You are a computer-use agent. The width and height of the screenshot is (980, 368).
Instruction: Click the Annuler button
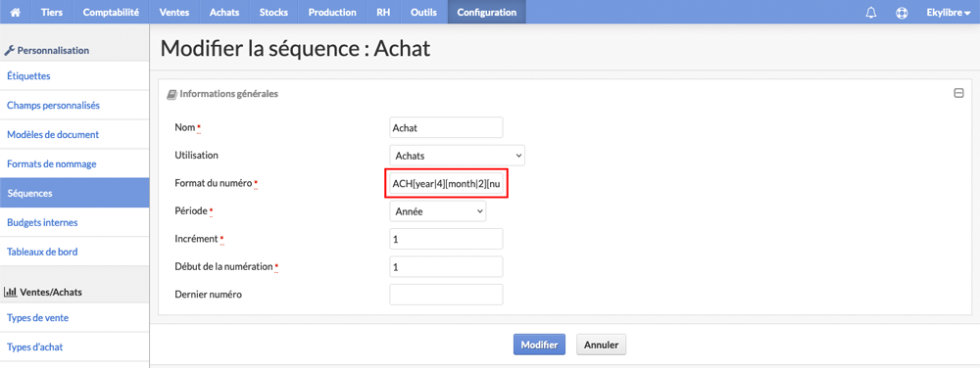[602, 345]
